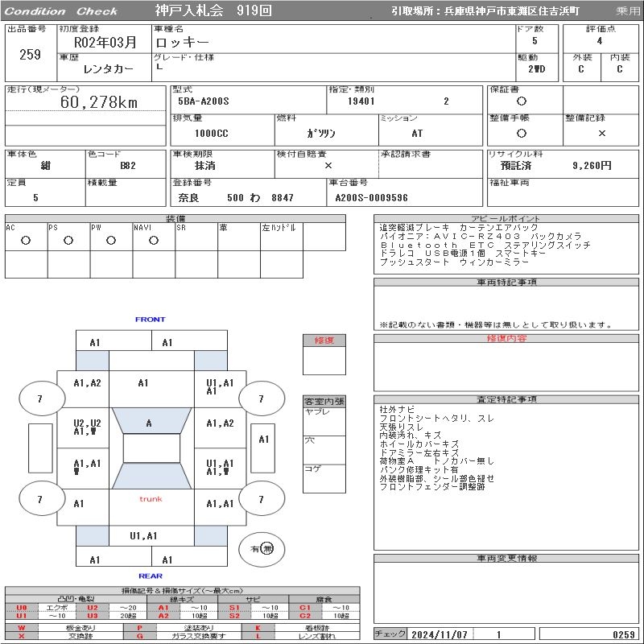Viewport: 644px width, 644px height.
Task: Click the car name ロッキー
Action: tap(182, 43)
